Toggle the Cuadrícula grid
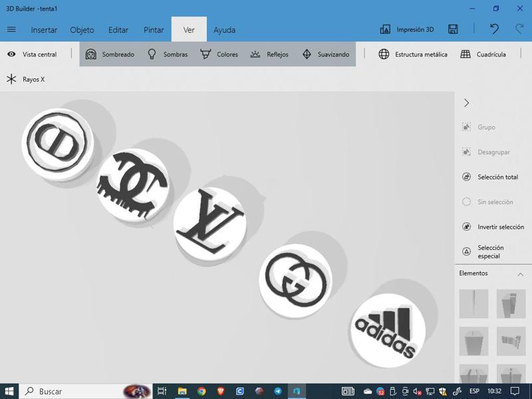Image resolution: width=532 pixels, height=399 pixels. [483, 55]
